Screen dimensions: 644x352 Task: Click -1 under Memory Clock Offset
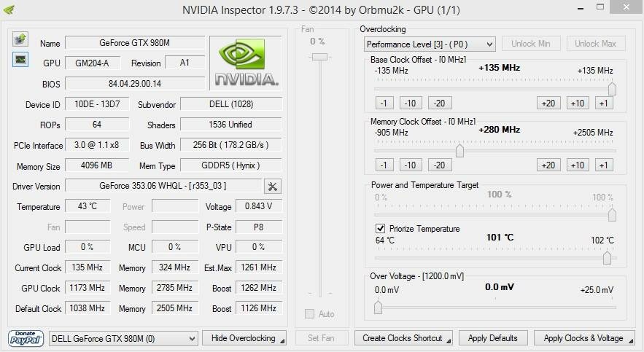point(384,165)
